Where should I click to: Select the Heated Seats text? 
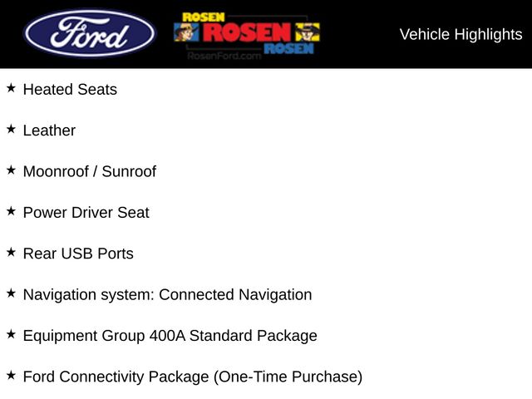pos(70,90)
